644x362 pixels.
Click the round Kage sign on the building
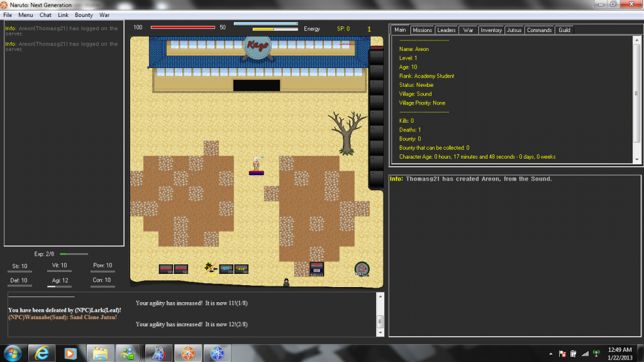click(257, 46)
